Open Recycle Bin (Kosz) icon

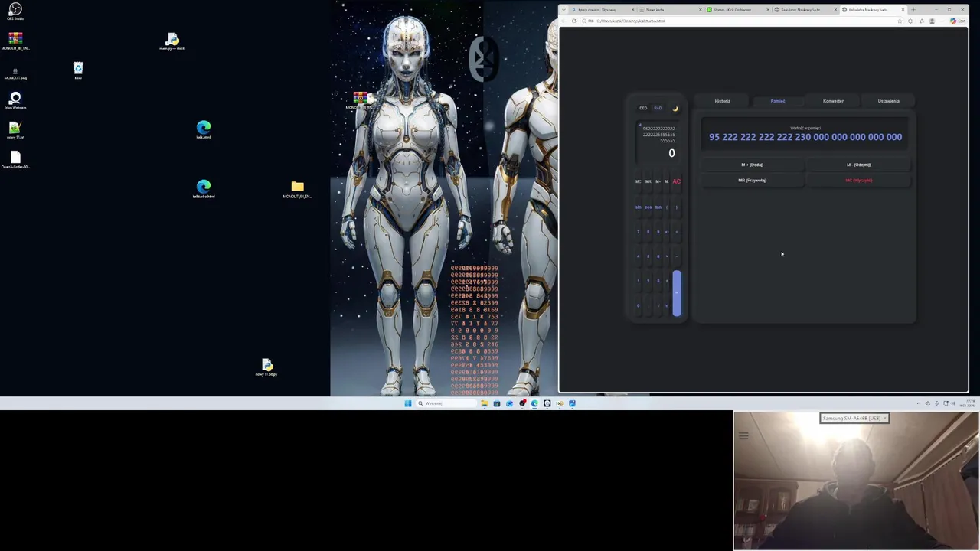tap(78, 70)
